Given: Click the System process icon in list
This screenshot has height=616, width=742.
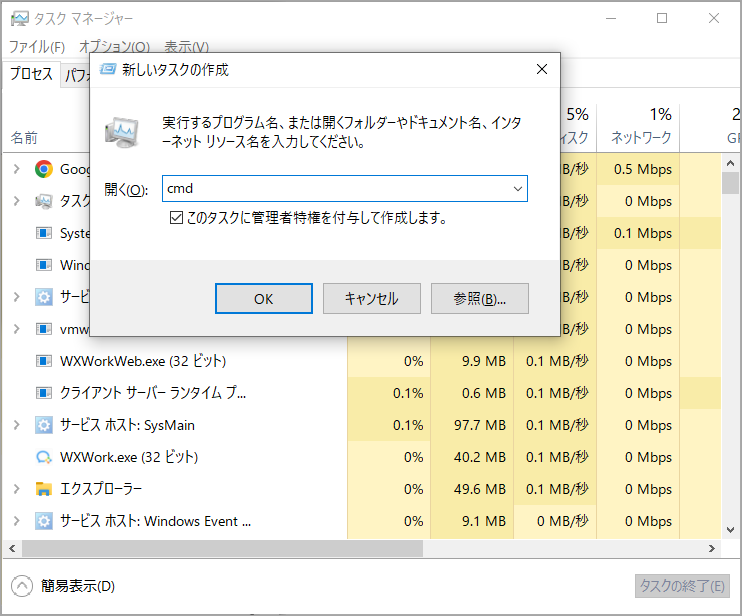Looking at the screenshot, I should [44, 233].
